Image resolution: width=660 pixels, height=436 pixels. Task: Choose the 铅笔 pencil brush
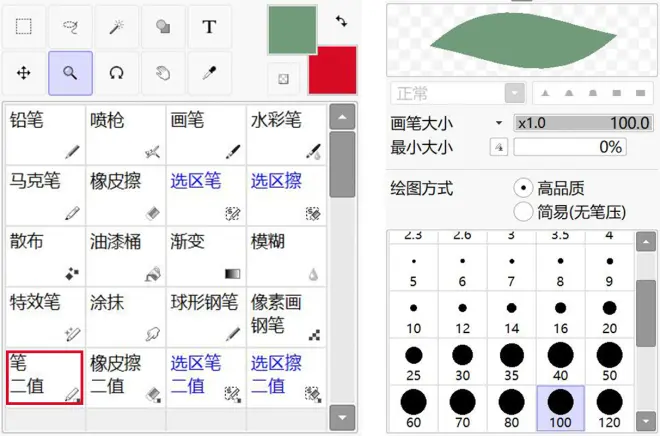45,135
